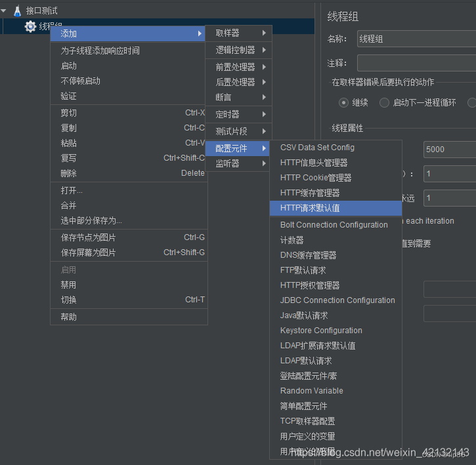Viewport: 476px width, 465px height.
Task: Add Java默认请求 element
Action: pyautogui.click(x=335, y=315)
